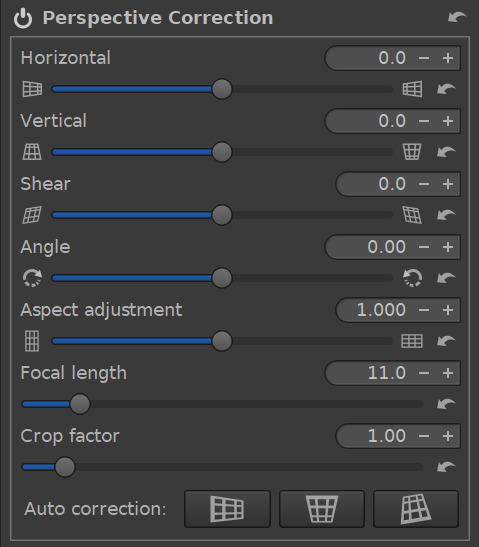Viewport: 479px width, 547px height.
Task: Reset Crop factor to default
Action: [x=446, y=467]
